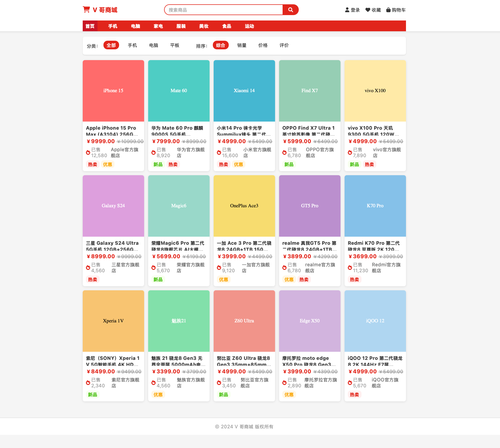Click the © 2024 V 哥商城 版权所有 footer text

(x=244, y=427)
